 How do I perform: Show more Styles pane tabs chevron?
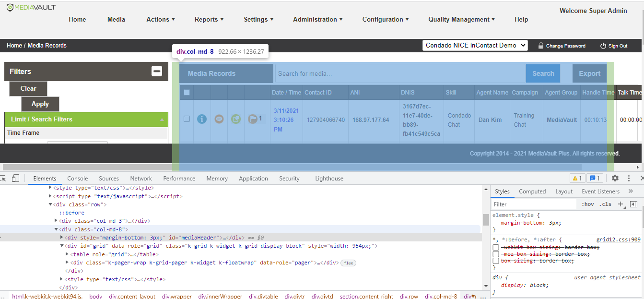pyautogui.click(x=631, y=191)
